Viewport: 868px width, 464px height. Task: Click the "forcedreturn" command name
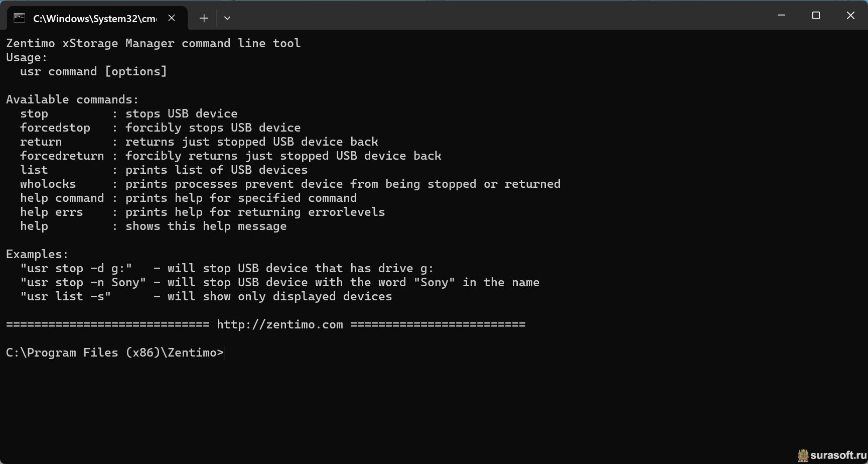[62, 156]
